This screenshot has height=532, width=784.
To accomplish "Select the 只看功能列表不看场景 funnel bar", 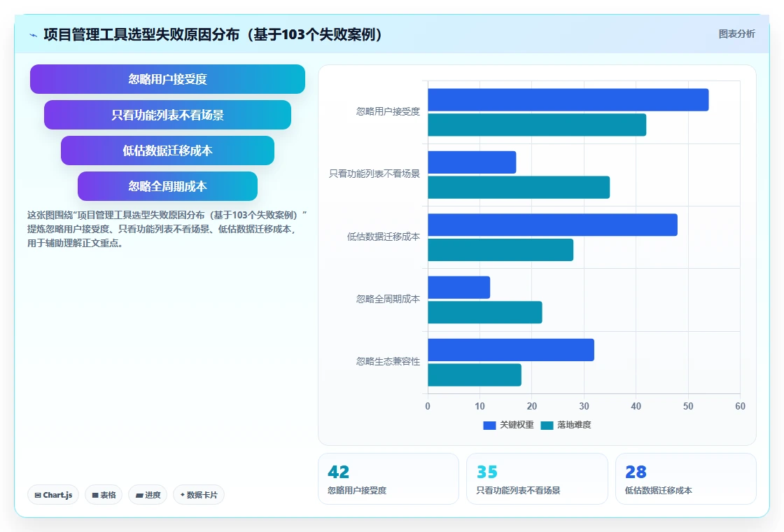I will (167, 115).
